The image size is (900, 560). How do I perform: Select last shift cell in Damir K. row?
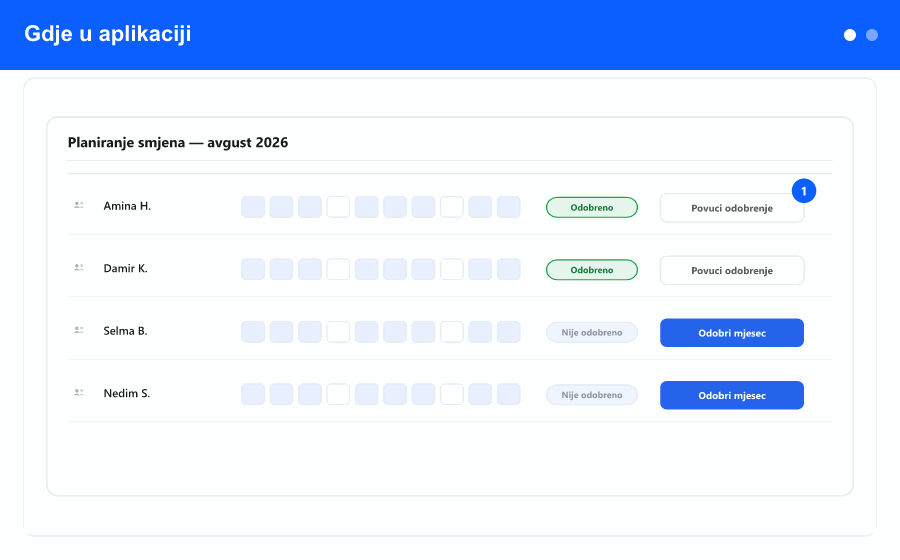509,269
